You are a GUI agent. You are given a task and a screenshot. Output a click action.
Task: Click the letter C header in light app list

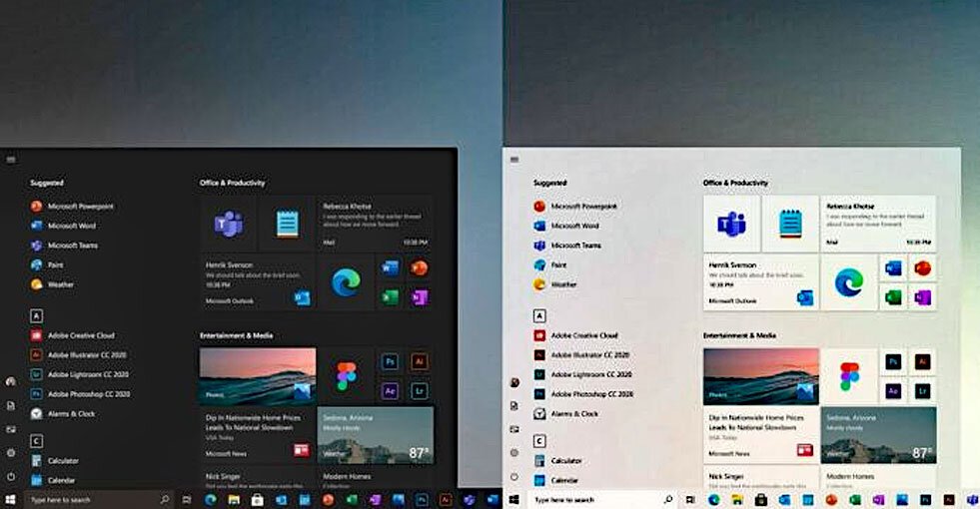click(539, 441)
